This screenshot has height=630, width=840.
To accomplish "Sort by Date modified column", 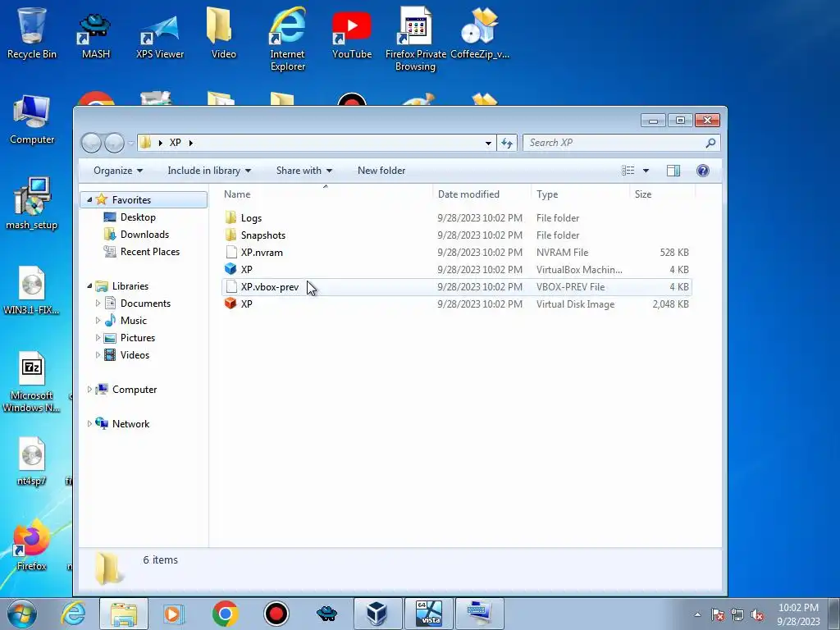I will [x=481, y=194].
